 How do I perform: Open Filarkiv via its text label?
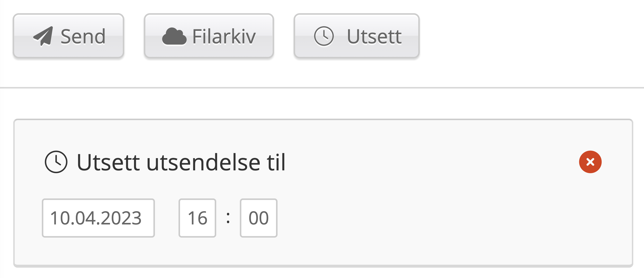[x=224, y=36]
